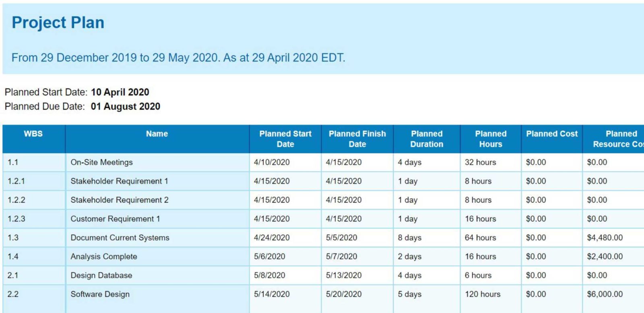The height and width of the screenshot is (313, 644).
Task: Click the $4,480.00 resource cost cell
Action: pos(605,238)
